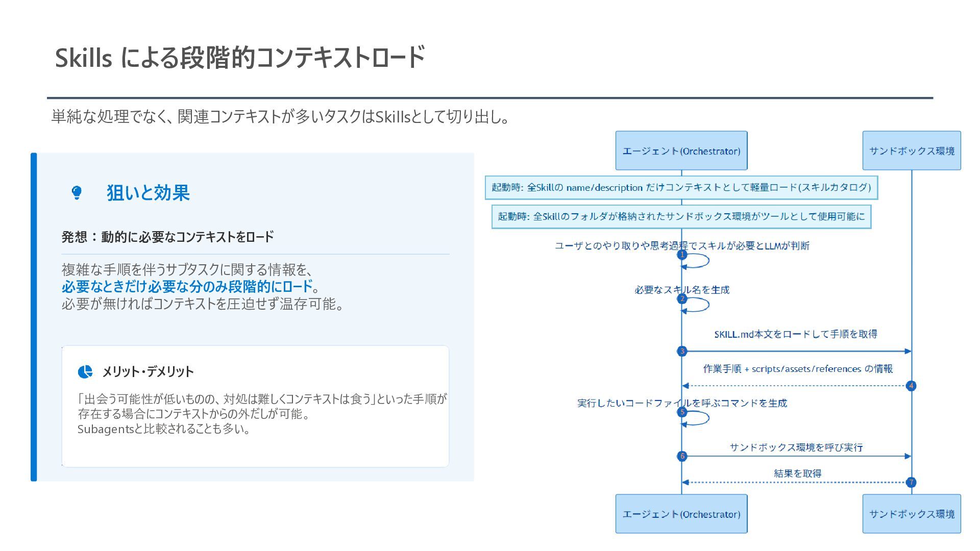980x551 pixels.
Task: Click sequence step marker number 3
Action: [682, 351]
